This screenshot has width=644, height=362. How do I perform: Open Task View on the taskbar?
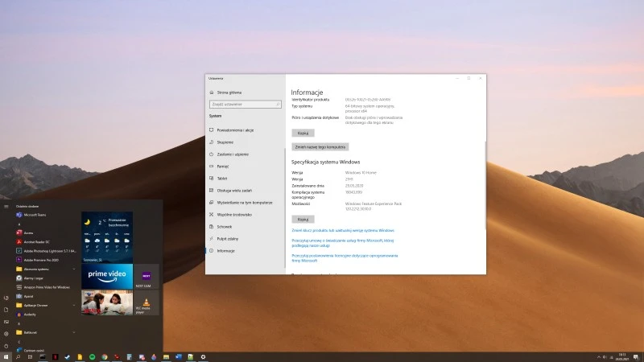pyautogui.click(x=30, y=357)
